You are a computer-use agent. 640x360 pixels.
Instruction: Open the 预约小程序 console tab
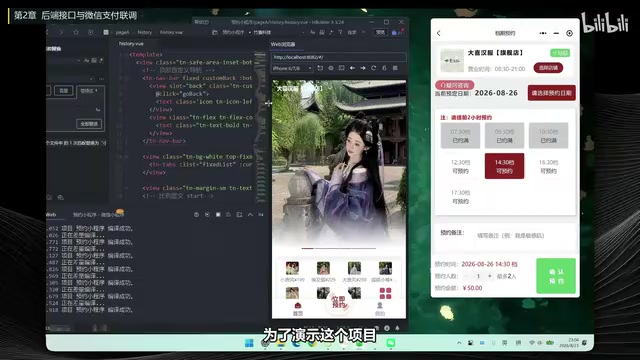[98, 215]
